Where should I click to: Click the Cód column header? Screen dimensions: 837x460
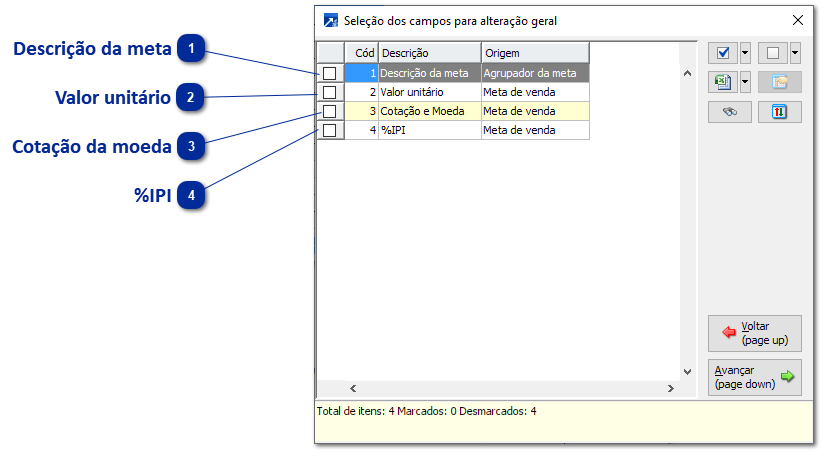pos(361,53)
